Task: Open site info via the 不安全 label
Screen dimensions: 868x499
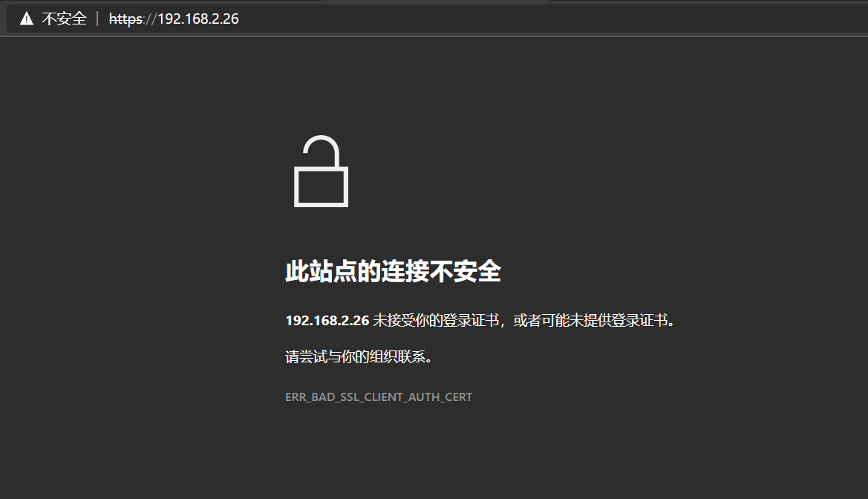Action: tap(64, 19)
